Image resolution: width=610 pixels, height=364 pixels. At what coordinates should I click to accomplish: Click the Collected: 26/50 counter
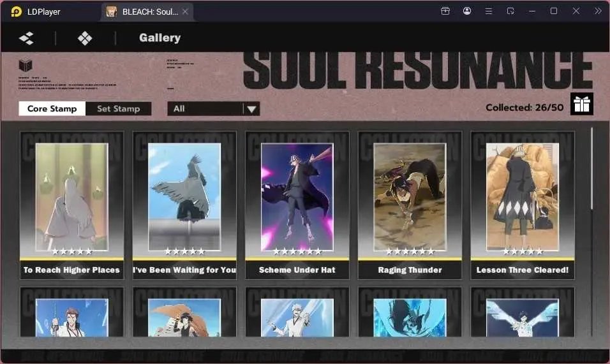click(524, 108)
